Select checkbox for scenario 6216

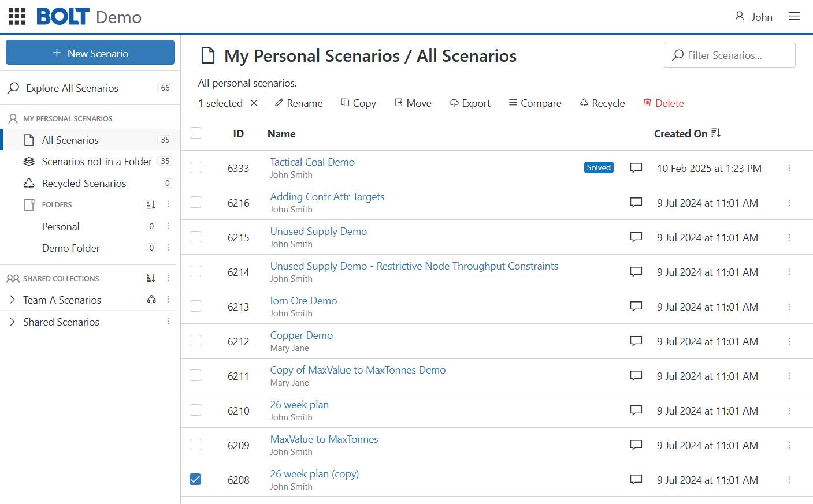pos(195,202)
